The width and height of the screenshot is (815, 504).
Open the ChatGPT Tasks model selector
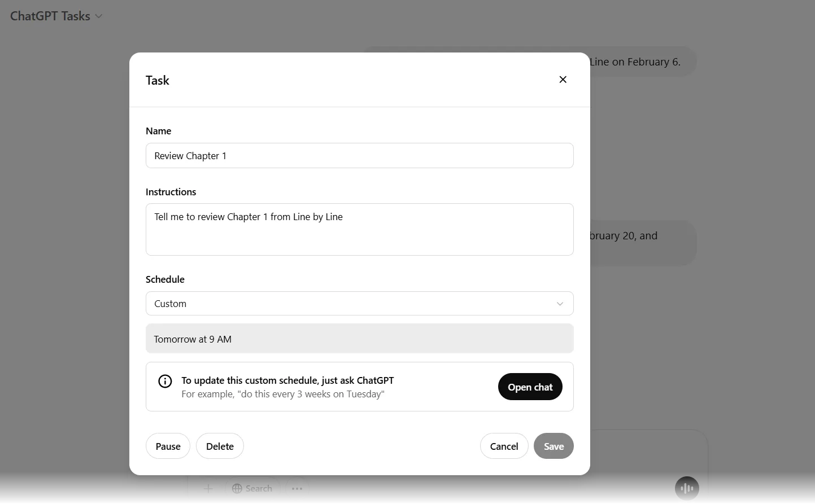56,16
